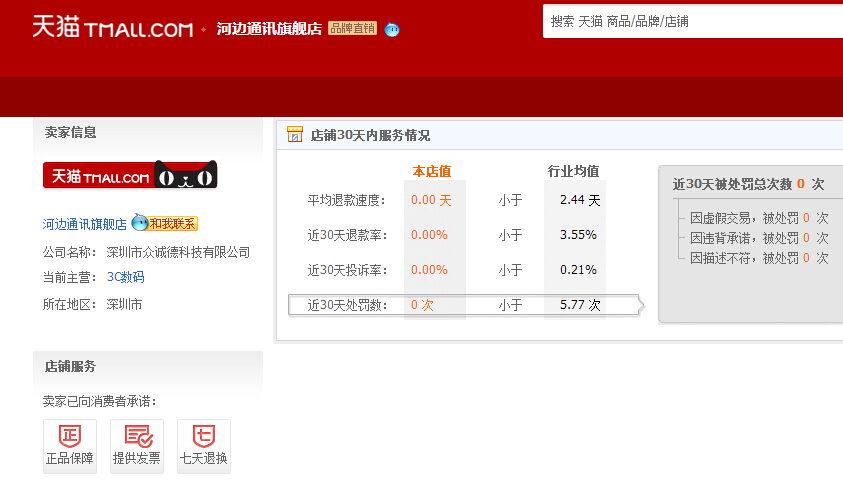
Task: Select the 本店值 column header
Action: [432, 171]
